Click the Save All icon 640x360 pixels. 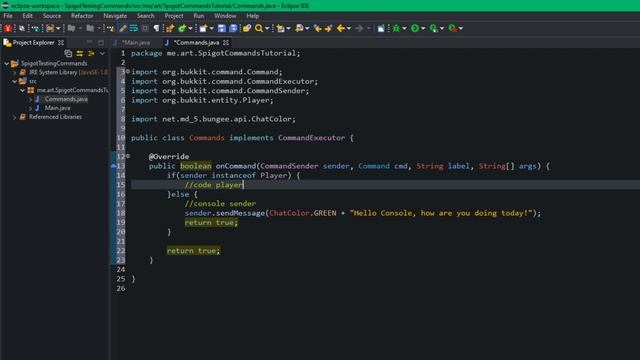click(x=233, y=28)
